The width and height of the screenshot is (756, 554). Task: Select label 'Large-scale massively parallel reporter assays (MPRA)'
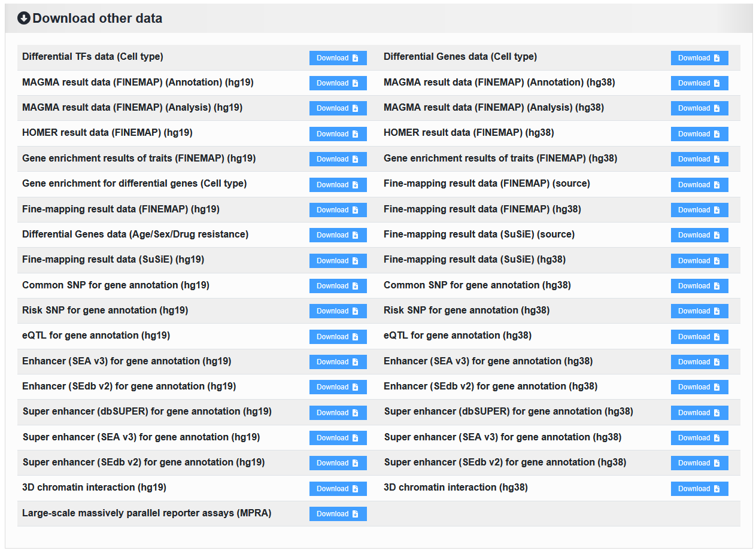coord(147,513)
